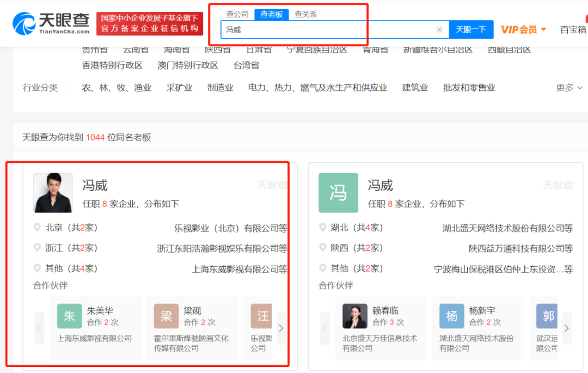The image size is (588, 373).
Task: Select the 制造业 industry filter
Action: [220, 88]
